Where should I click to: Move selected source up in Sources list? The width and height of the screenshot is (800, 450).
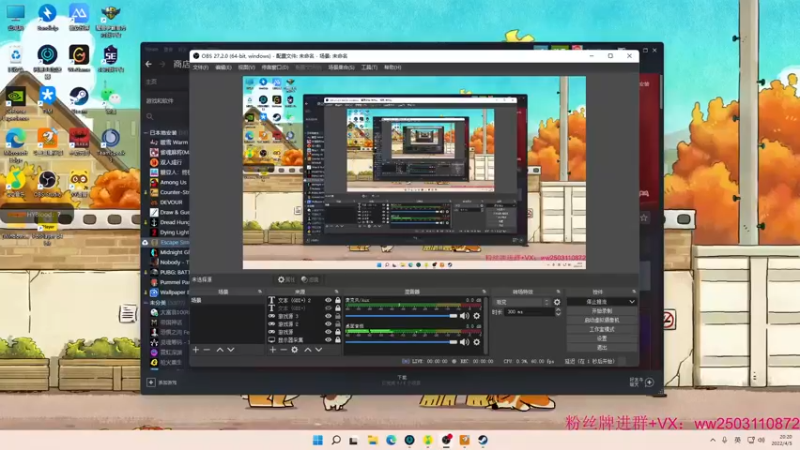[x=308, y=350]
